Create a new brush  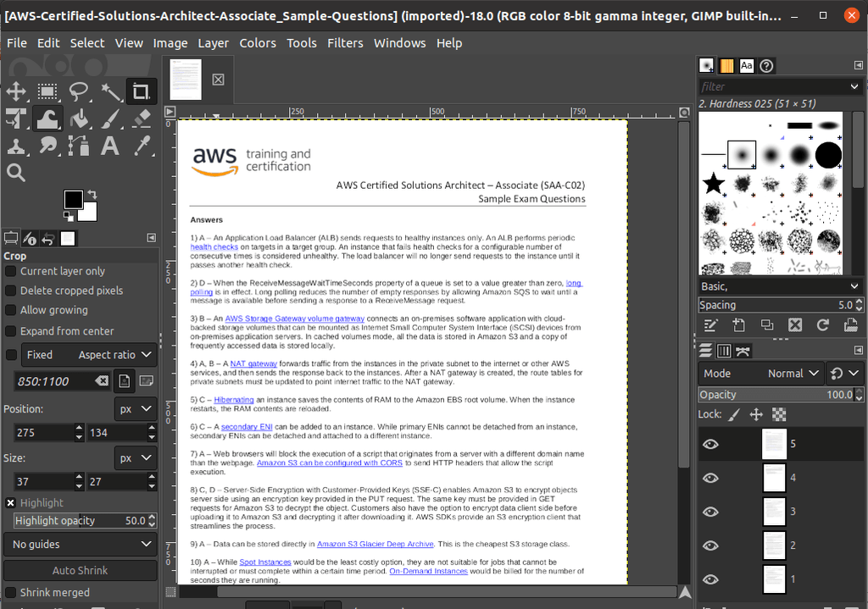739,325
